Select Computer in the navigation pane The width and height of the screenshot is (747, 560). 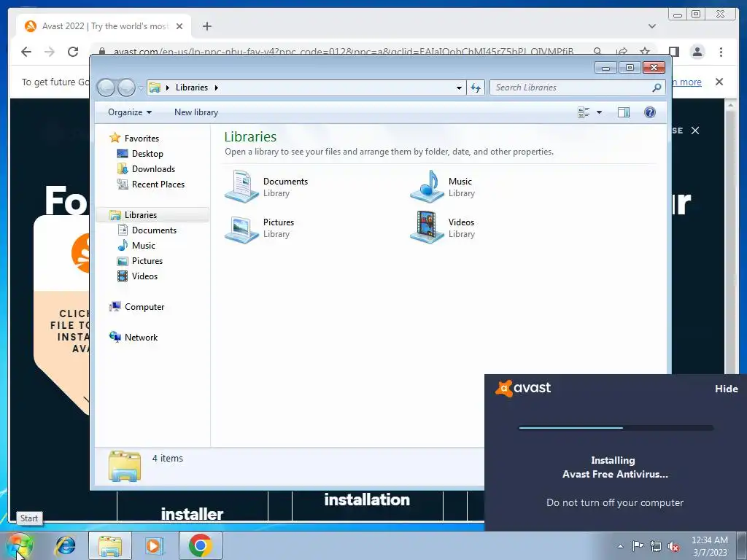coord(144,307)
